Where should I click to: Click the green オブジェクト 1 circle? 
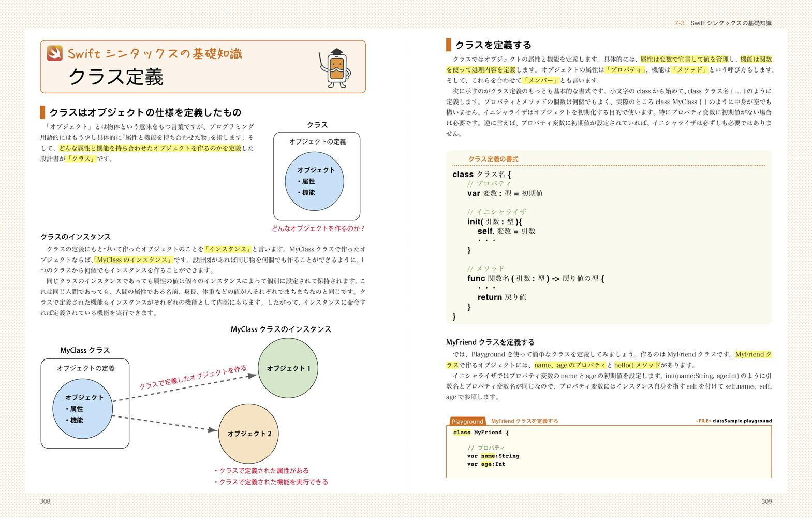click(x=288, y=368)
